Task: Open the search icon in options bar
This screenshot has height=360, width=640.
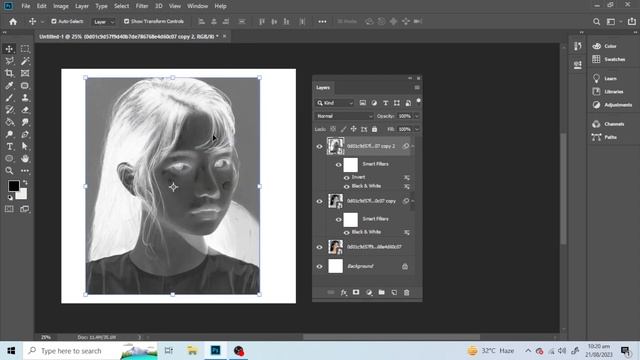Action: point(596,22)
